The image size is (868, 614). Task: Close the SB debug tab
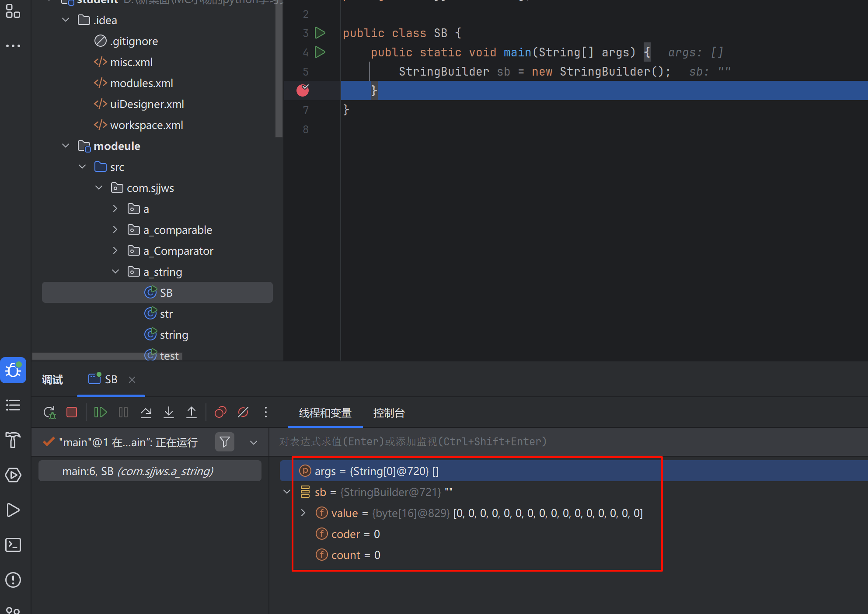click(x=132, y=380)
